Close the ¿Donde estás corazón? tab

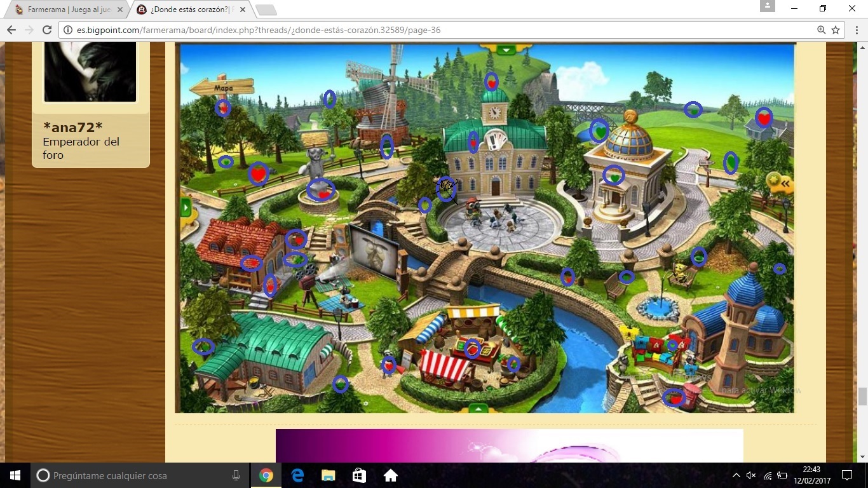242,10
